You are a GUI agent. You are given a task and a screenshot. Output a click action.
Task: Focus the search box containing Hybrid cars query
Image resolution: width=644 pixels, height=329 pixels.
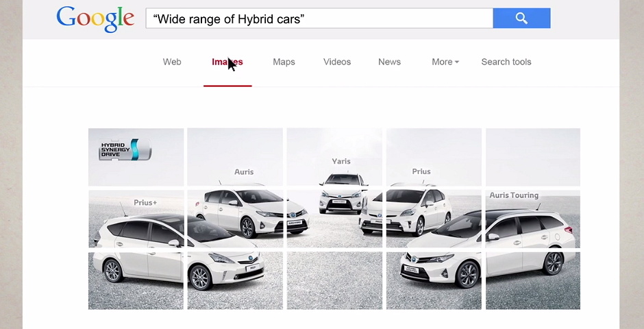[x=319, y=18]
